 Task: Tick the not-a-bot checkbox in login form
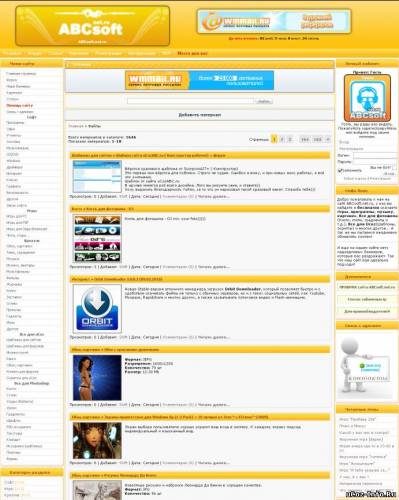[395, 168]
